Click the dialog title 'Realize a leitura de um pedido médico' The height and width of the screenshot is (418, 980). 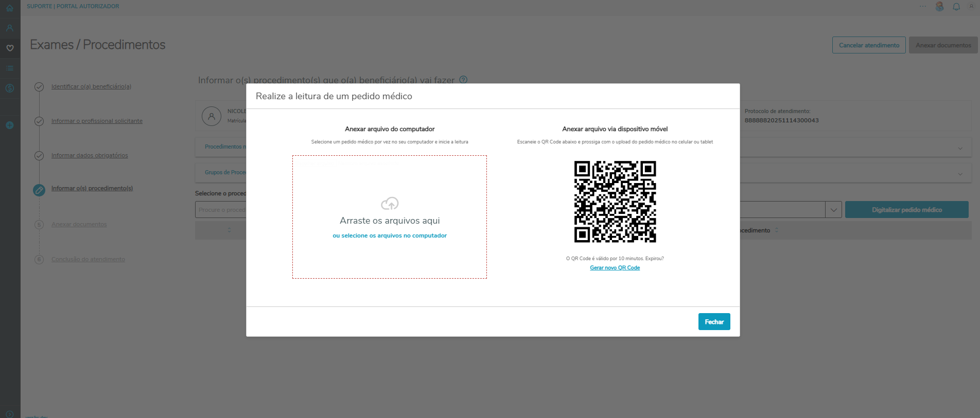pos(334,96)
